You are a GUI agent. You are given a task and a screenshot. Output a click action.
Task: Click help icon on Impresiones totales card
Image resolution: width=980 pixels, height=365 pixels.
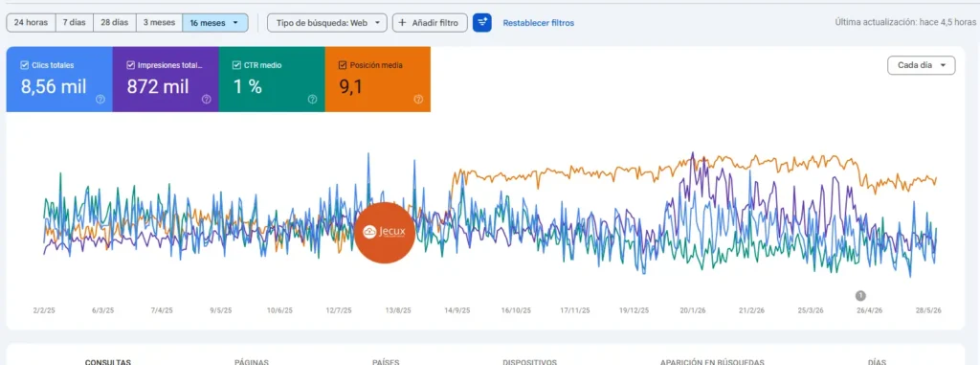click(207, 99)
